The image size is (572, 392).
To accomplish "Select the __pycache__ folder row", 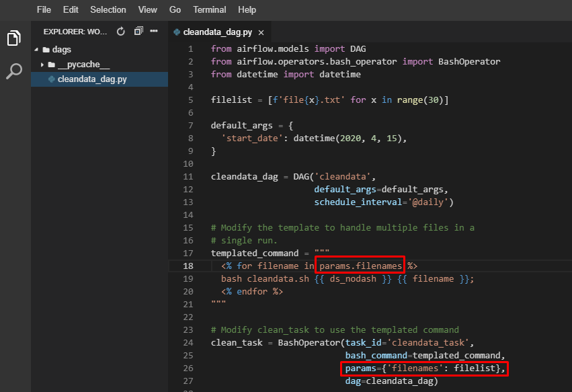I will 99,65.
